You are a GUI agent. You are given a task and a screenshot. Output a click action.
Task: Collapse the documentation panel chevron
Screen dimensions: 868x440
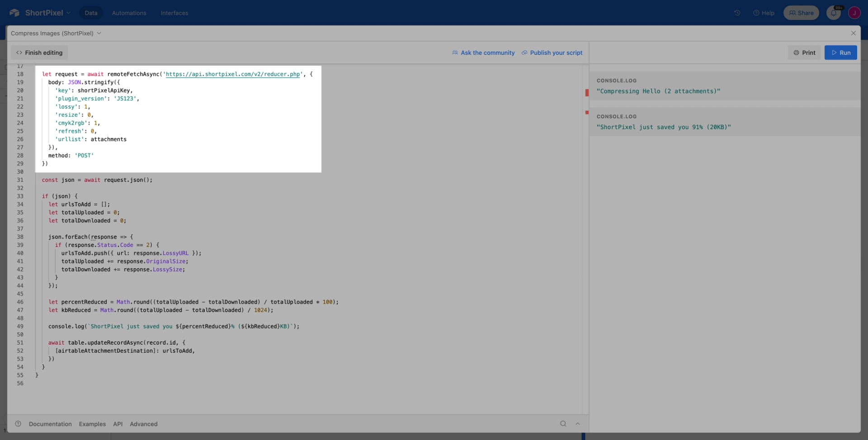[577, 424]
